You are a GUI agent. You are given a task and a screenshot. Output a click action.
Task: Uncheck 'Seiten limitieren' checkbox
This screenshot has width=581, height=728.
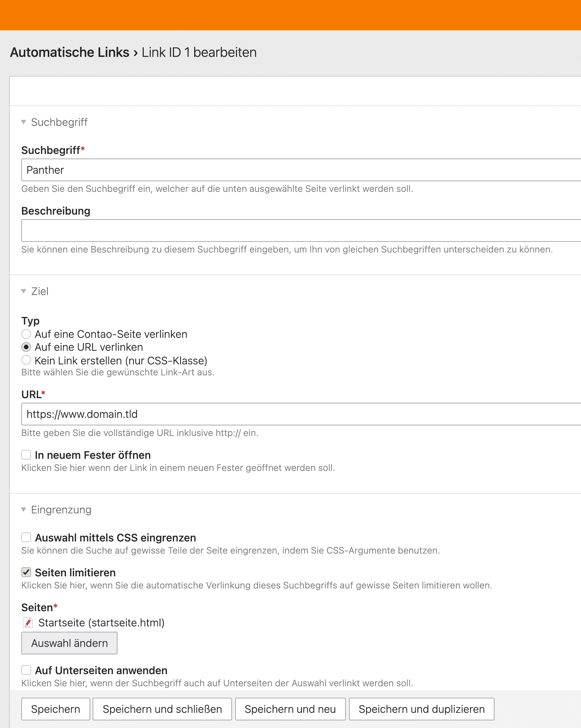click(x=26, y=572)
